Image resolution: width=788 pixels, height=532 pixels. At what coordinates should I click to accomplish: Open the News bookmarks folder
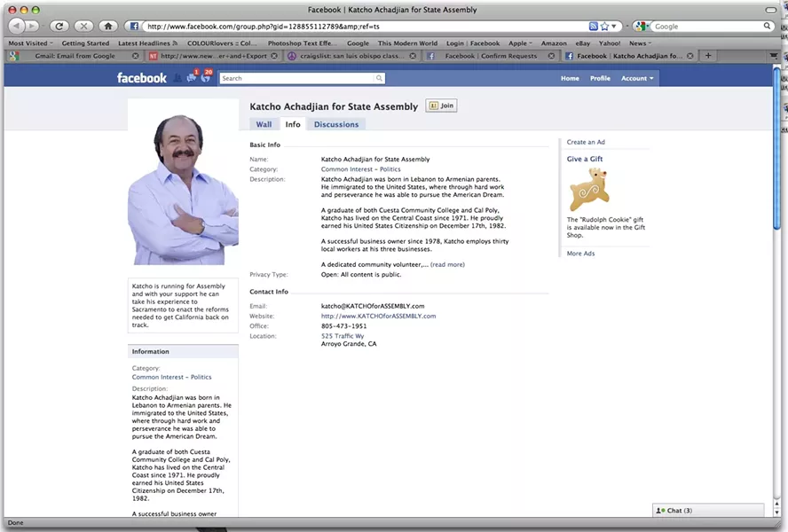[641, 43]
